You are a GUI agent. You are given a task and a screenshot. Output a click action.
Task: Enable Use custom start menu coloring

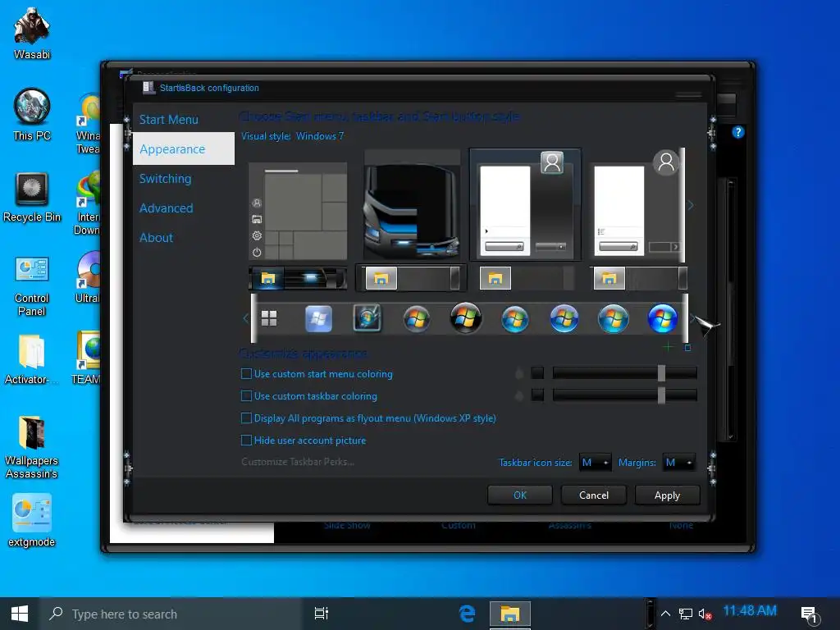317,374
